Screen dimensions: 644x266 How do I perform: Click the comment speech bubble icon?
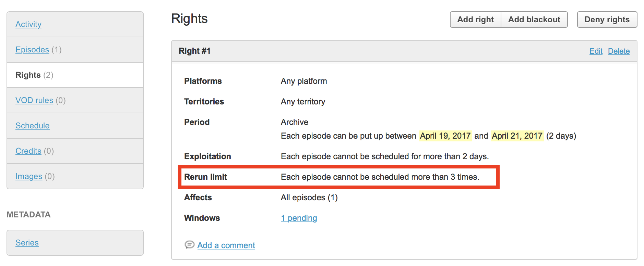point(189,244)
